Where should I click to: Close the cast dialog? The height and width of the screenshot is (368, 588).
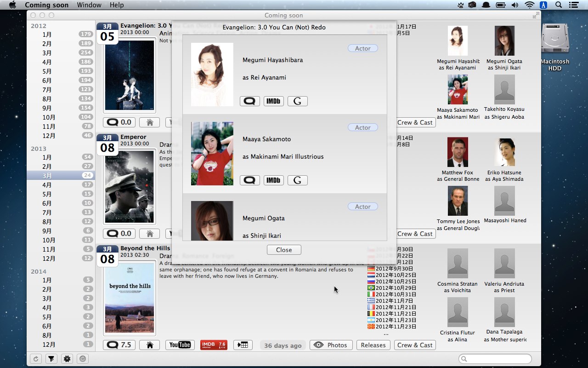coord(284,250)
